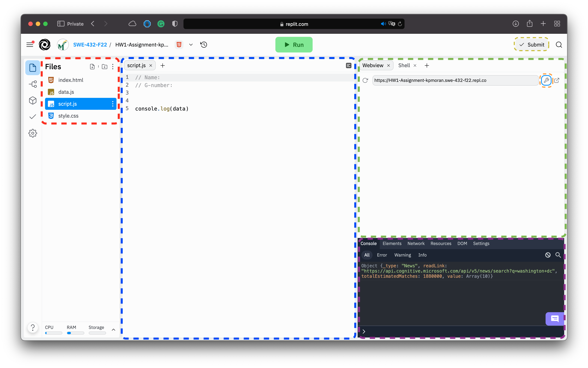Select the Files sidebar icon

[x=33, y=68]
